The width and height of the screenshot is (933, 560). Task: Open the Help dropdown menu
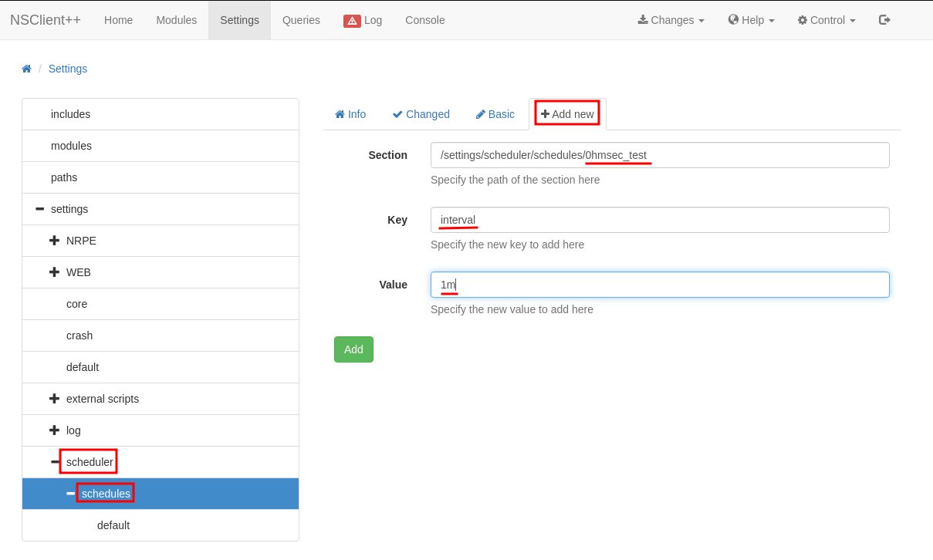coord(751,20)
